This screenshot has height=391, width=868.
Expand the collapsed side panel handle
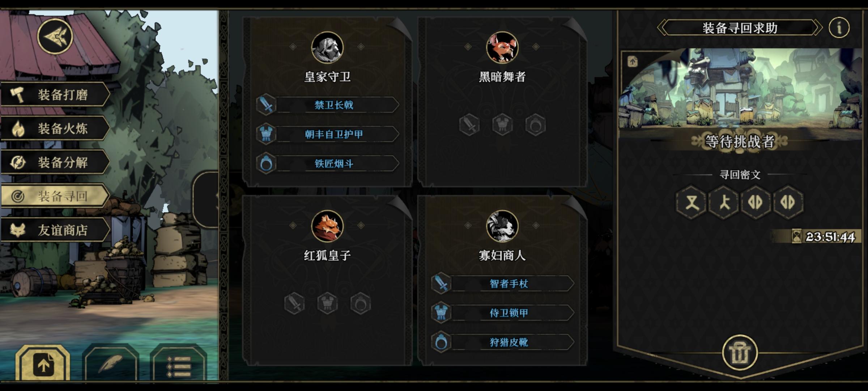point(206,200)
